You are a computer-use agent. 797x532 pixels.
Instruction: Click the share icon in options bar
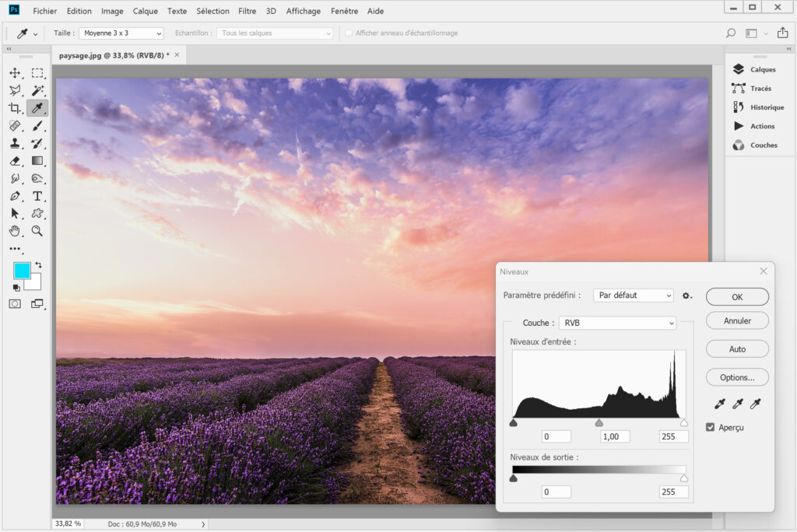[782, 33]
